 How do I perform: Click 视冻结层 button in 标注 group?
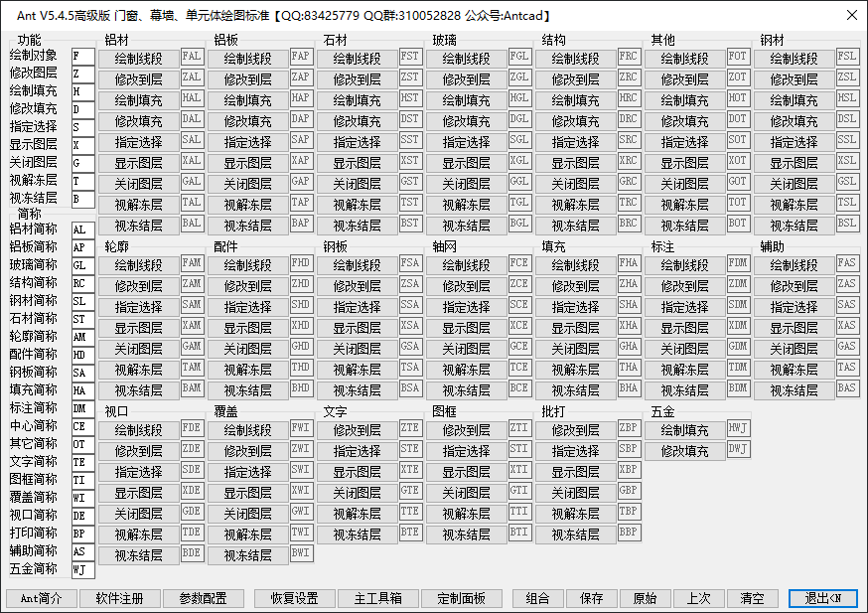coord(684,390)
